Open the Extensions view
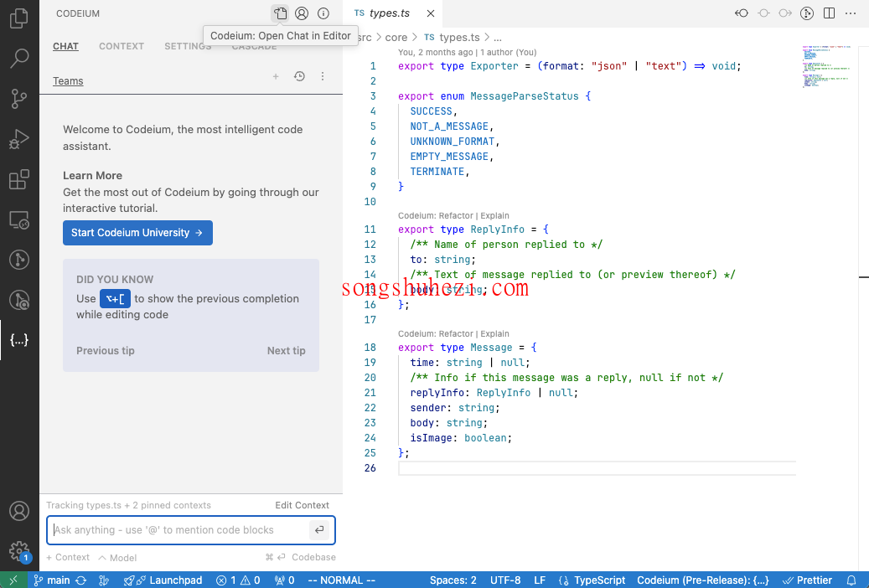This screenshot has height=588, width=869. coord(18,179)
